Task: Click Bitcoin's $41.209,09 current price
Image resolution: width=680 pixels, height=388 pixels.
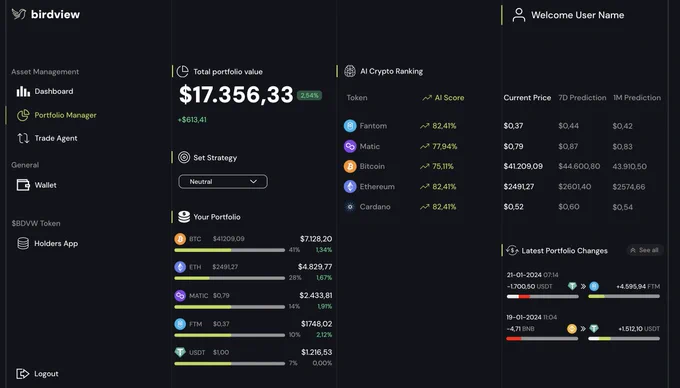Action: [523, 166]
